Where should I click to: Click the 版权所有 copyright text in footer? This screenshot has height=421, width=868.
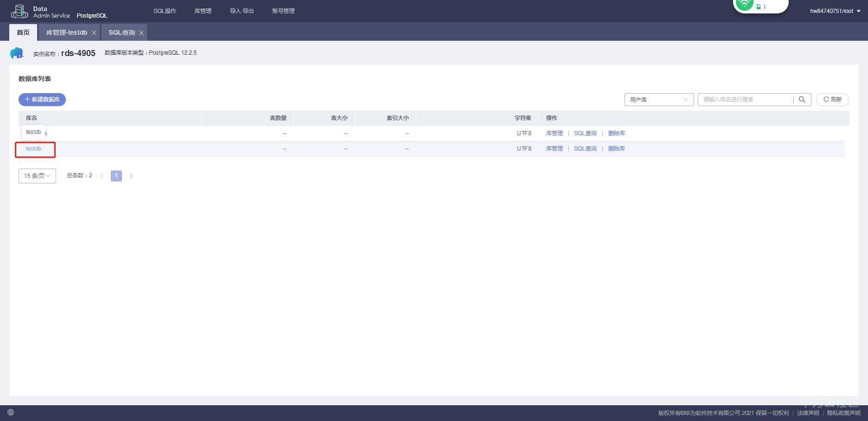[x=723, y=413]
